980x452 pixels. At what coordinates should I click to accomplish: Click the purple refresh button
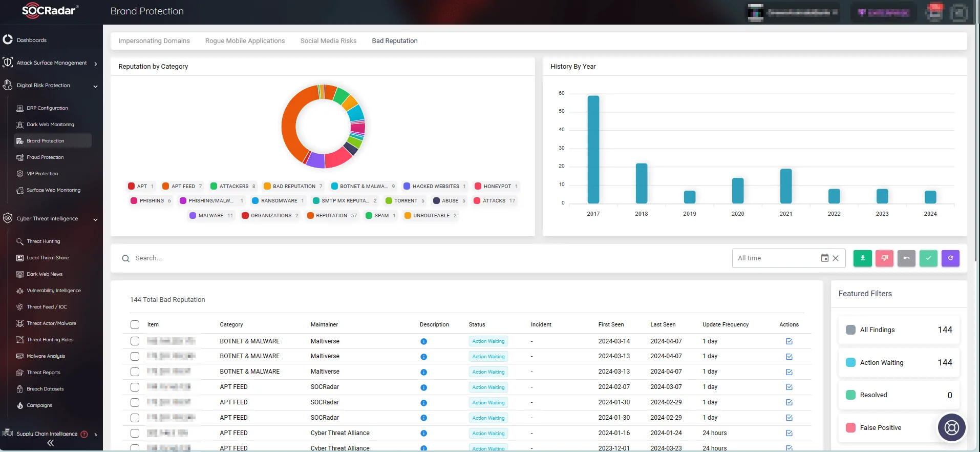(950, 258)
